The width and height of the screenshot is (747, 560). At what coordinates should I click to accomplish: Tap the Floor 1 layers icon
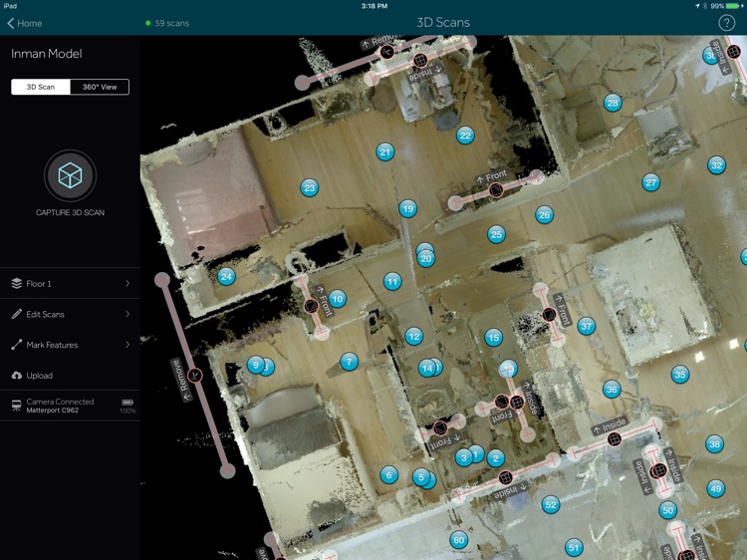tap(17, 284)
